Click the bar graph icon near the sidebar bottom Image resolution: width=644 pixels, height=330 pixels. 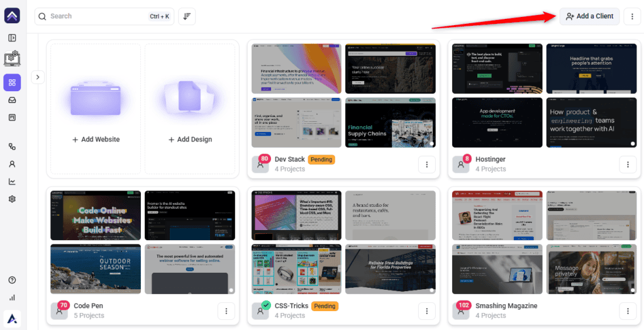[x=12, y=297]
